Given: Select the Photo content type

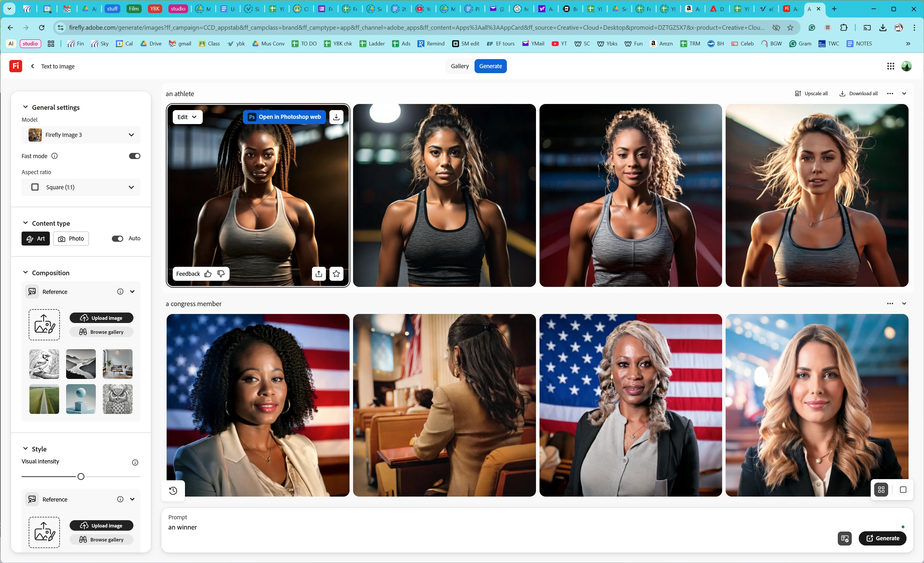Looking at the screenshot, I should tap(71, 239).
